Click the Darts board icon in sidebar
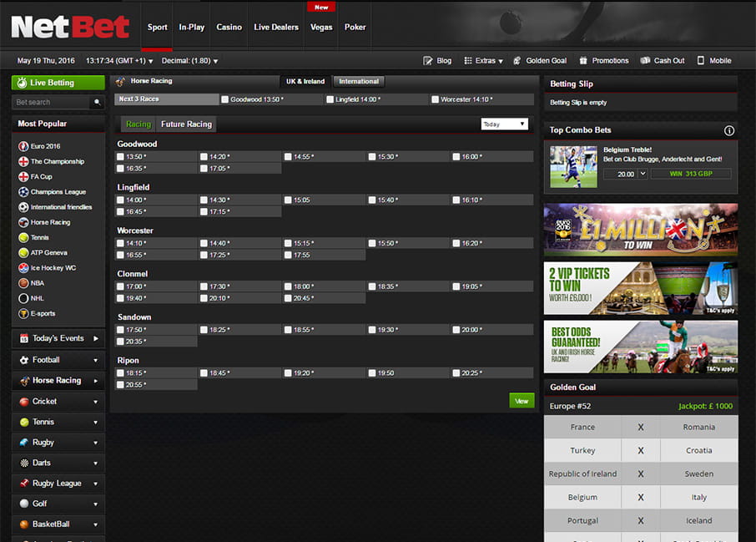 24,463
